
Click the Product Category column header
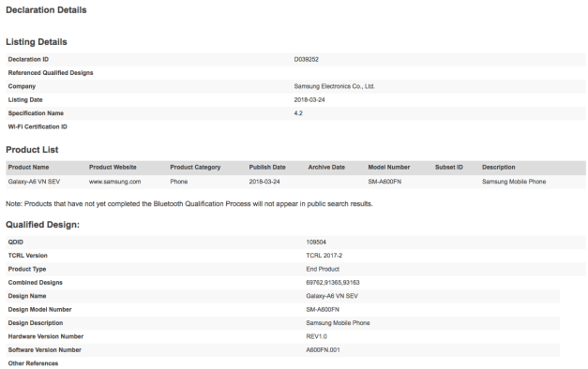click(195, 168)
